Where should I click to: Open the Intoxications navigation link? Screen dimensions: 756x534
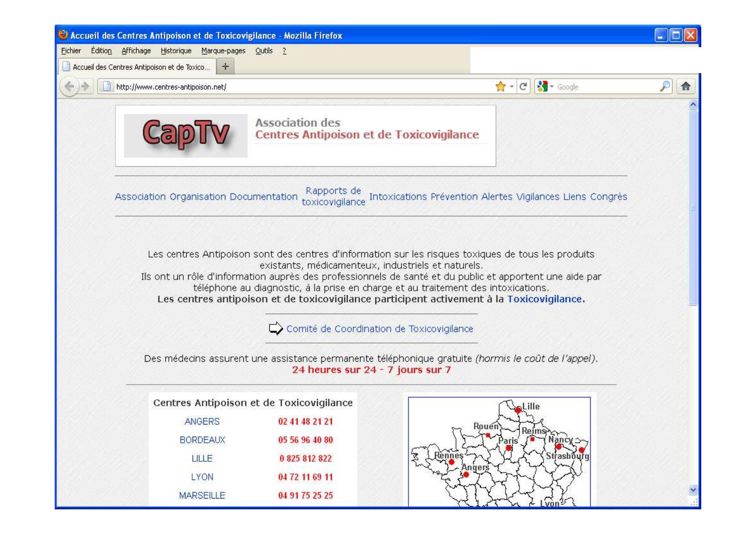point(398,197)
